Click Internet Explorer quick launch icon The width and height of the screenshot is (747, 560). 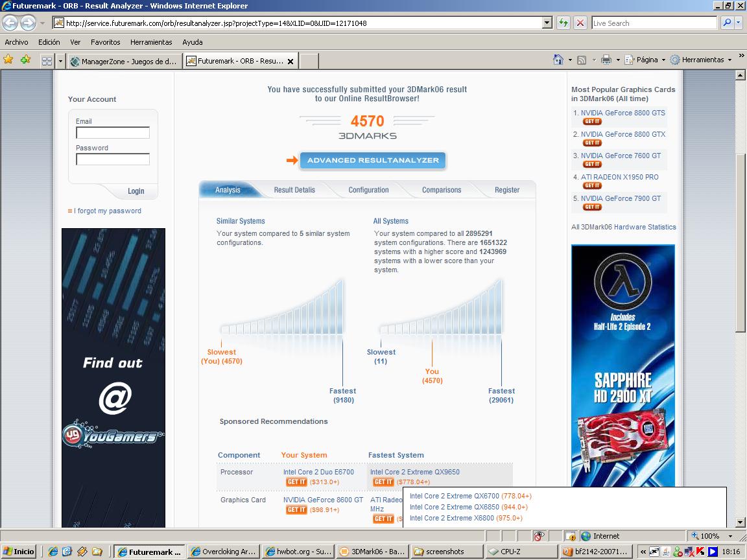coord(53,552)
